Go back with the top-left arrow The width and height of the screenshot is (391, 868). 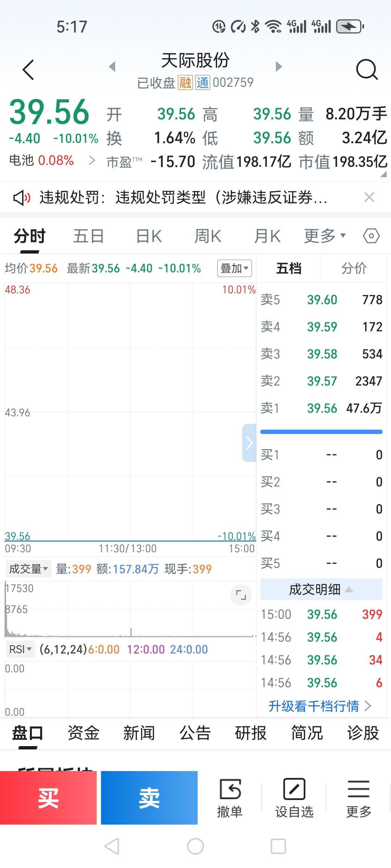[x=28, y=69]
